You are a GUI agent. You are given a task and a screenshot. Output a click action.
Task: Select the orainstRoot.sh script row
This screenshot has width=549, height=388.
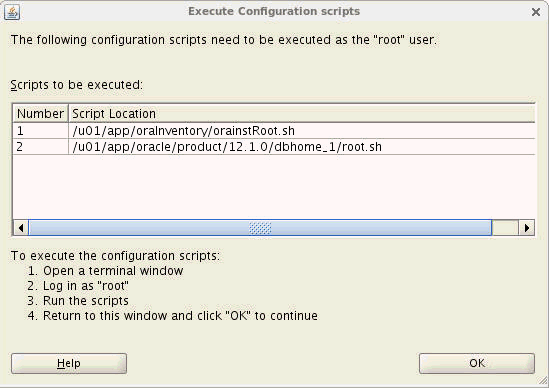[274, 131]
